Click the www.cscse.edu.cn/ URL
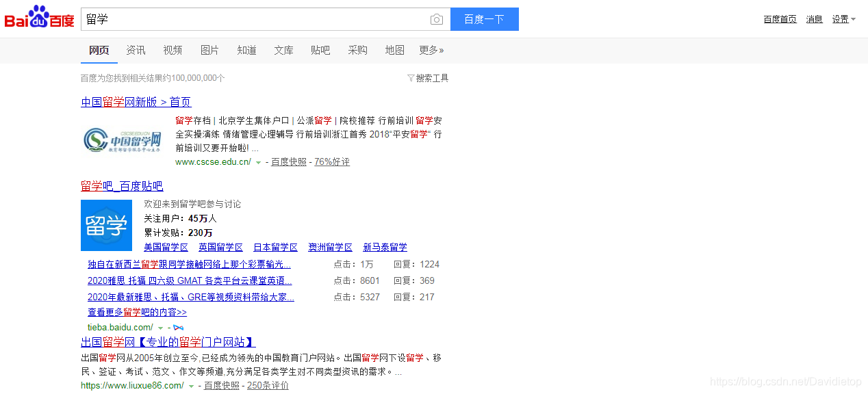 pyautogui.click(x=213, y=162)
